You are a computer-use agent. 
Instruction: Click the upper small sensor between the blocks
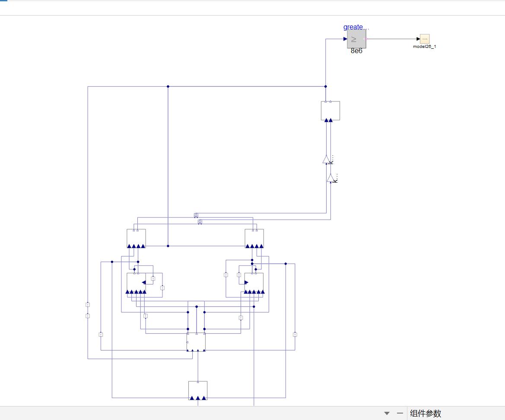point(196,215)
